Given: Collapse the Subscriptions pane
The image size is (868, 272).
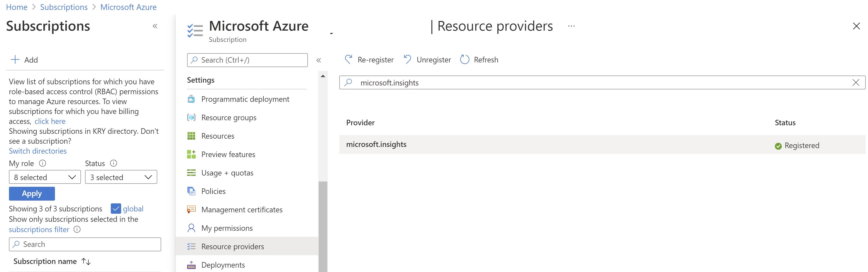Looking at the screenshot, I should pyautogui.click(x=155, y=26).
